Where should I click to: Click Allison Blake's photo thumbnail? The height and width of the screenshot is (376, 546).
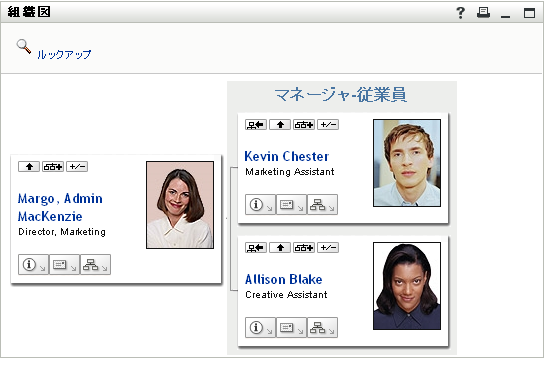pos(407,286)
